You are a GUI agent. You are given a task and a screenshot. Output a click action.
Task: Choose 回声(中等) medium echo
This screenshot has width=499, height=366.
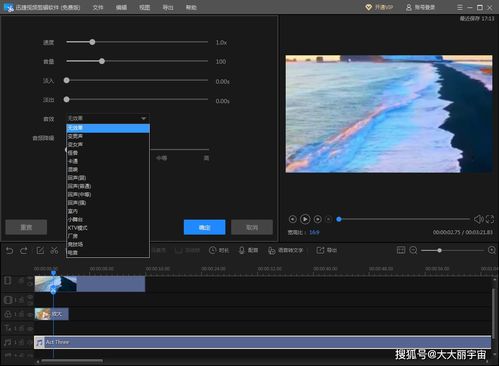point(108,195)
